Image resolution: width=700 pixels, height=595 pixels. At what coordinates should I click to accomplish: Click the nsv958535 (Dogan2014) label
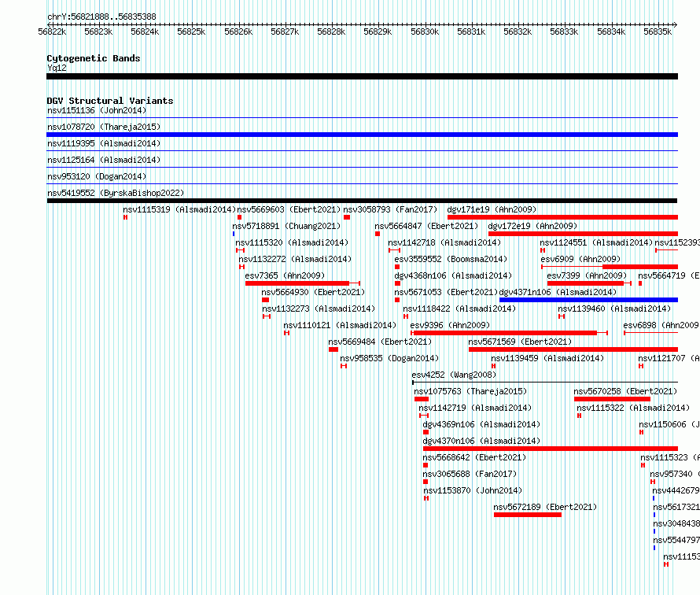[389, 358]
